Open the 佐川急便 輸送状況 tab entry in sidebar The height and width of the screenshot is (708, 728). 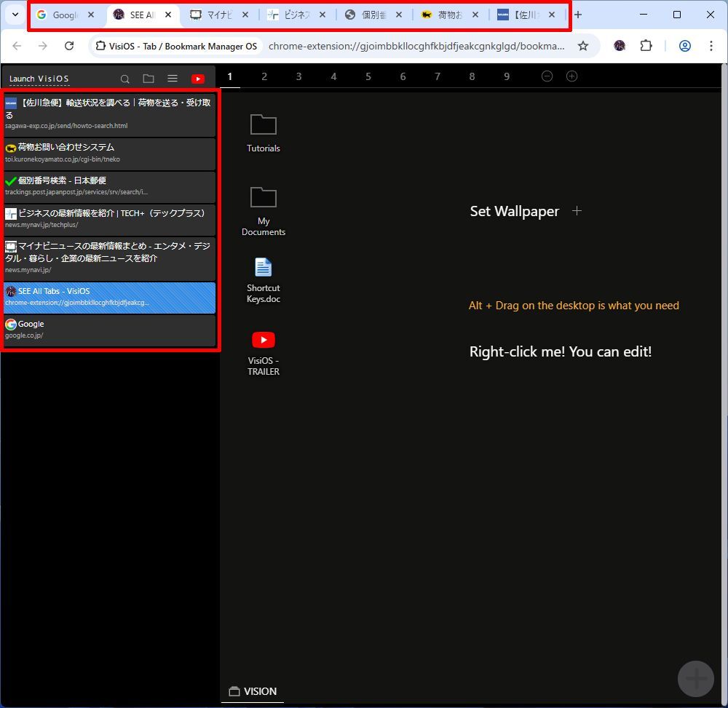pyautogui.click(x=110, y=114)
